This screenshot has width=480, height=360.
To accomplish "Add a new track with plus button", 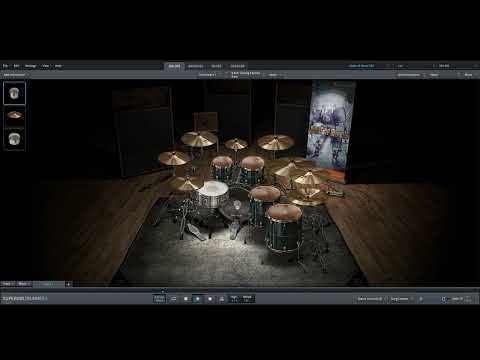I will (69, 284).
